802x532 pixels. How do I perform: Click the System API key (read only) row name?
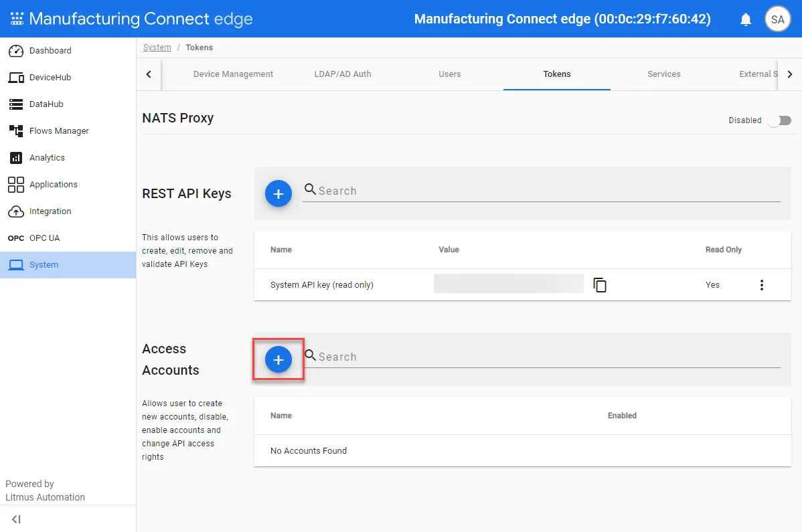(322, 284)
